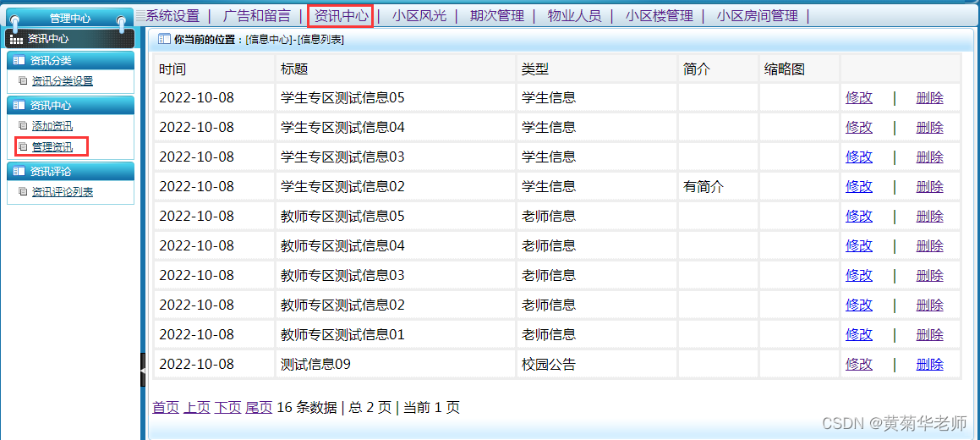
Task: Open the 小区风光 tab
Action: point(419,15)
